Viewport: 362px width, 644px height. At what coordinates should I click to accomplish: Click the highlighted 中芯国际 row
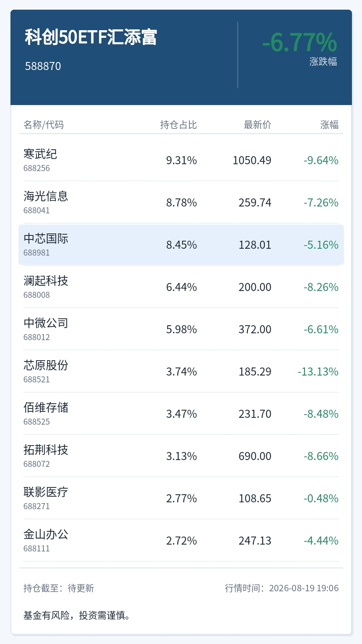click(181, 245)
